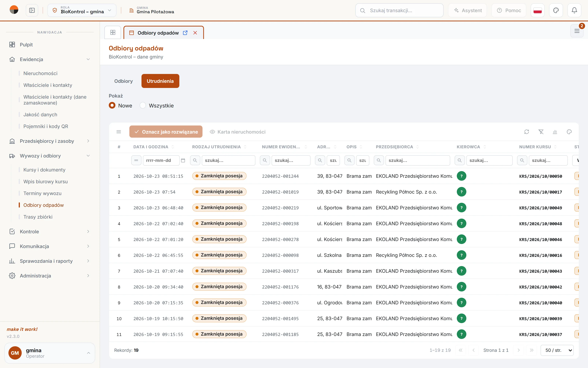The height and width of the screenshot is (368, 588).
Task: Click Oznacz jako rozwiązane button
Action: [x=166, y=132]
